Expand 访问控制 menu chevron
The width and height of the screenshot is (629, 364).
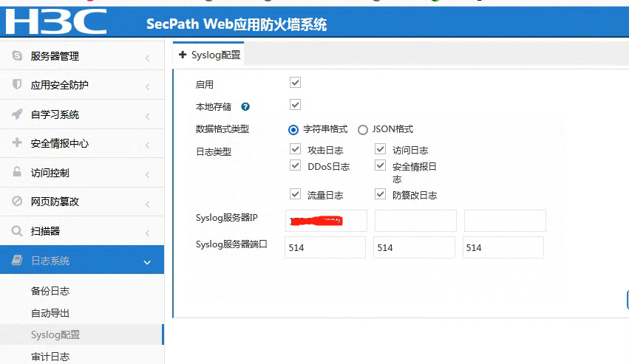click(147, 175)
